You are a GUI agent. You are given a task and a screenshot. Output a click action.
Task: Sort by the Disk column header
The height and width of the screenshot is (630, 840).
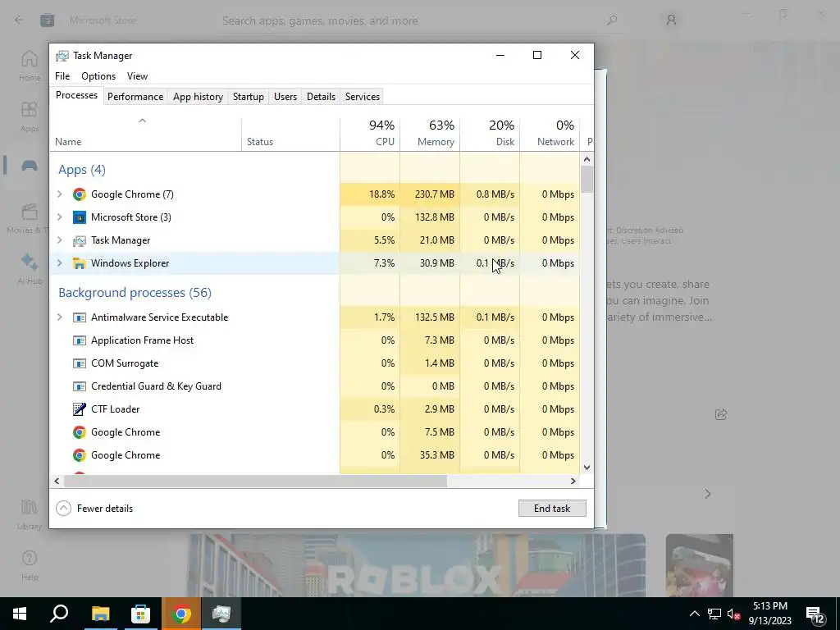point(491,134)
